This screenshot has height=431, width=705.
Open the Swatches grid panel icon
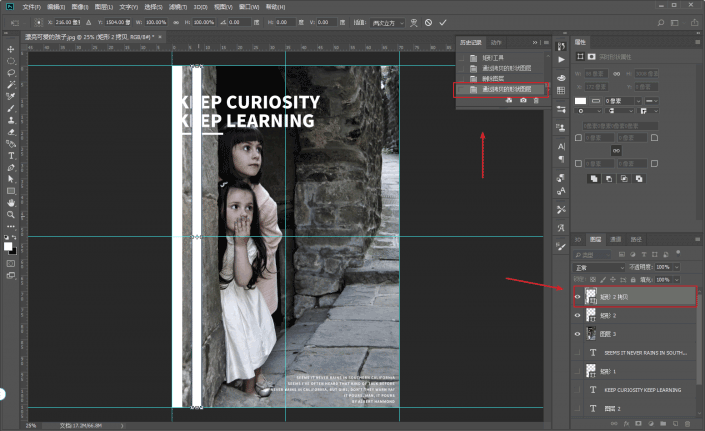click(561, 90)
